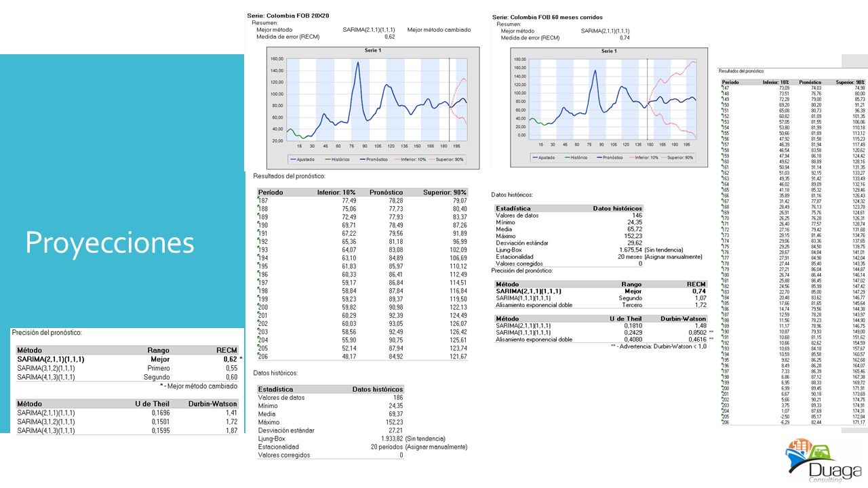Click "Primero" rank in bottom-left precision table
This screenshot has width=868, height=488.
[158, 368]
